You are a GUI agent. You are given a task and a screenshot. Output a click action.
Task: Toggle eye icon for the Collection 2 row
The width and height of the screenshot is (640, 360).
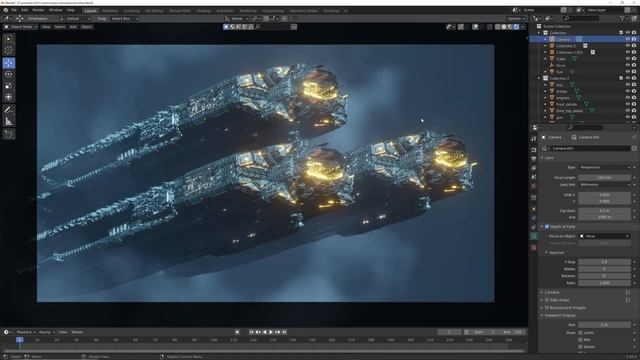tap(628, 78)
